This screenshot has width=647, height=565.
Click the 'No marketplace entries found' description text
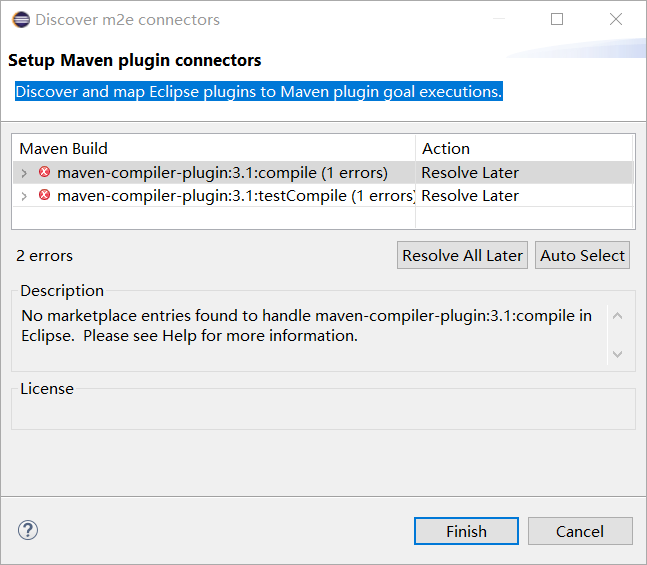[x=307, y=326]
